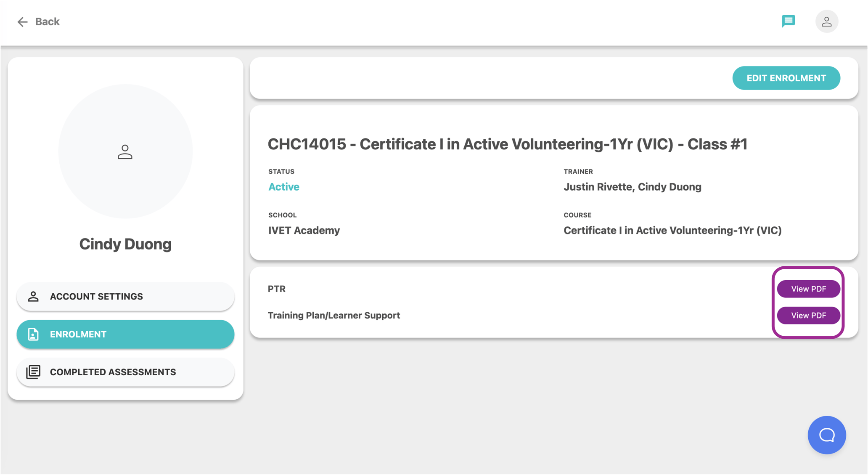Screen dimensions: 868x475
Task: Open the blue support chat bubble
Action: pos(826,435)
